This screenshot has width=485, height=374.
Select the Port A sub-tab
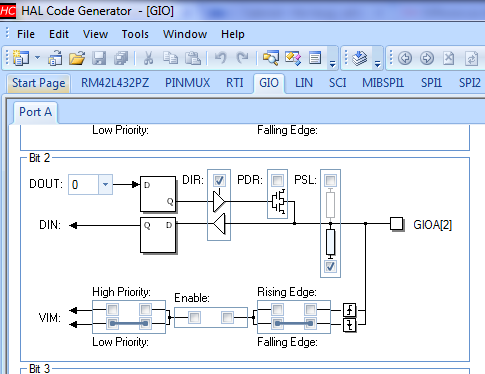(x=35, y=112)
